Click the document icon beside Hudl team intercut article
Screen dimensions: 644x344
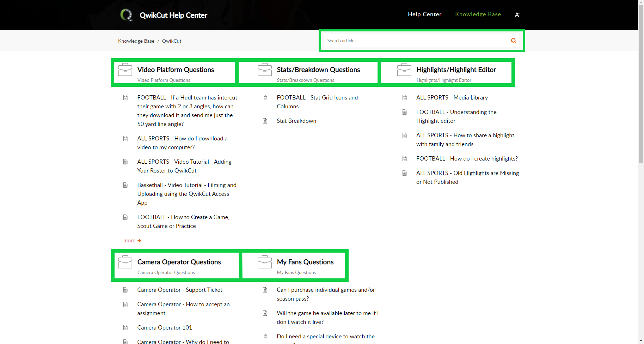(x=125, y=98)
